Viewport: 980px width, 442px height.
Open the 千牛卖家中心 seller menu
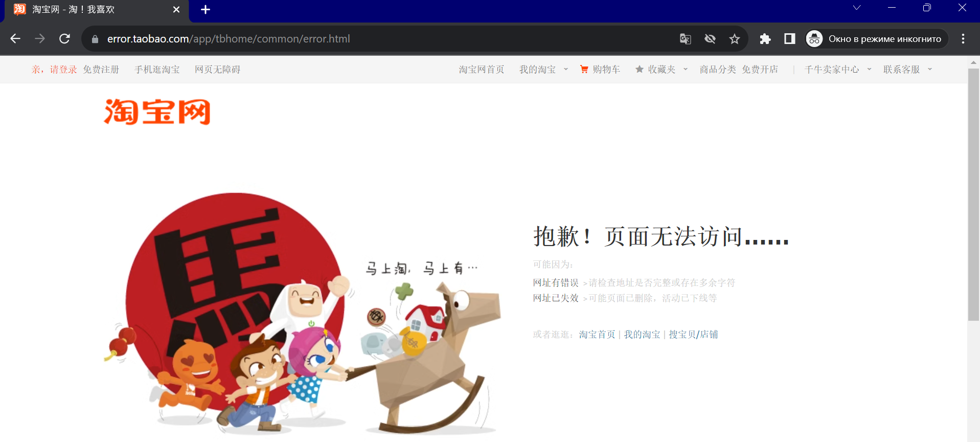point(832,70)
